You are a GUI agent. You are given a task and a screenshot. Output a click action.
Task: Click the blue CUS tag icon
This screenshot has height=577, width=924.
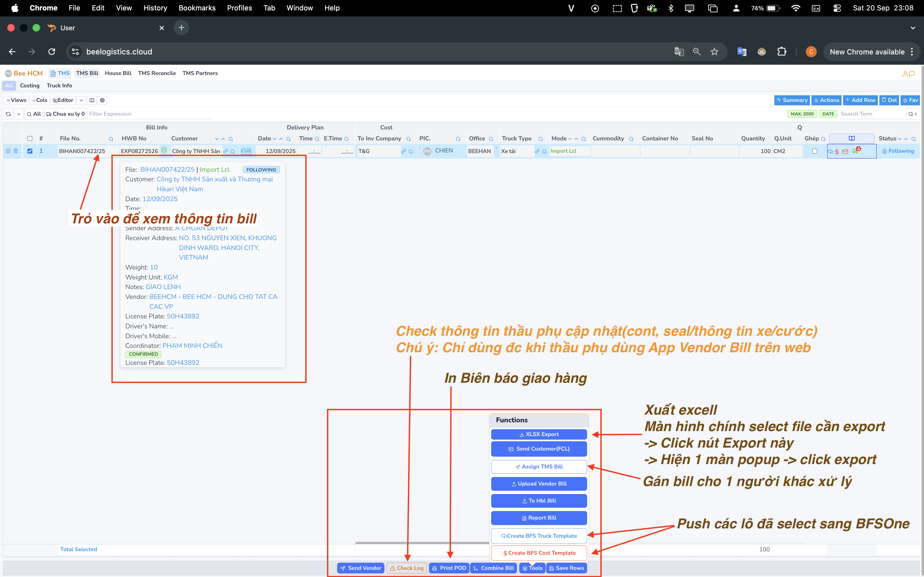click(x=246, y=151)
